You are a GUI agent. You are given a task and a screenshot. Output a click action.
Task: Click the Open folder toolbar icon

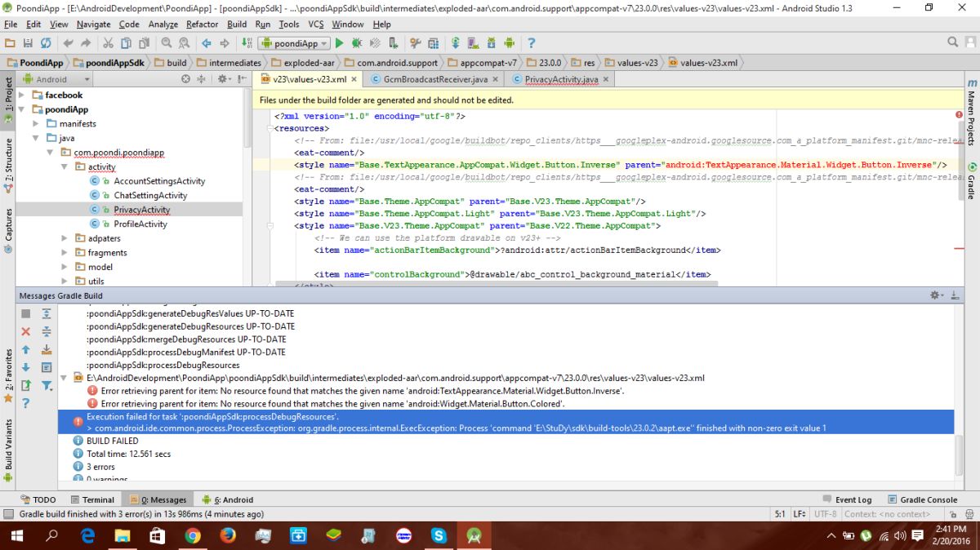pos(10,43)
